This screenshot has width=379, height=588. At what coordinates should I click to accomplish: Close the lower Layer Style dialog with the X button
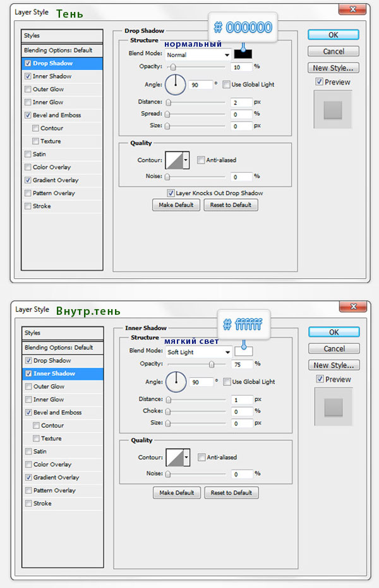point(356,307)
